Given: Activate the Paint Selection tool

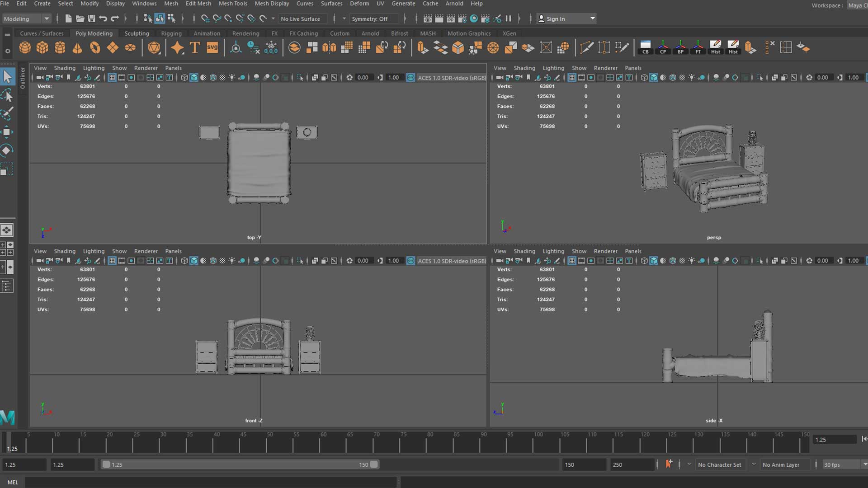Looking at the screenshot, I should tap(7, 113).
